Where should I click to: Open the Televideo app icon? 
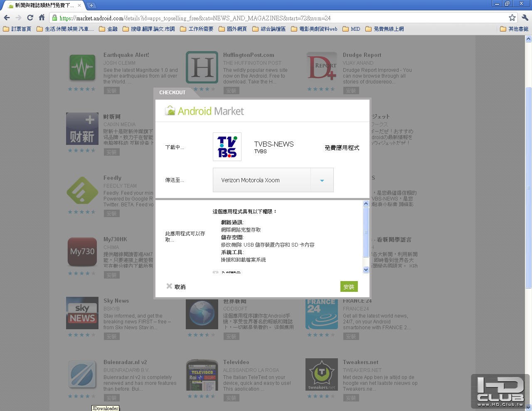[x=202, y=374]
